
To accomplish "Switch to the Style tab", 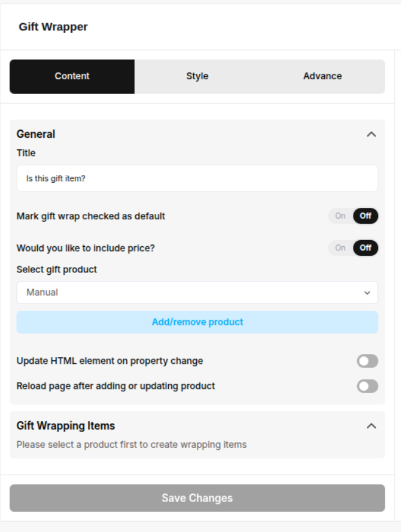I will [197, 76].
